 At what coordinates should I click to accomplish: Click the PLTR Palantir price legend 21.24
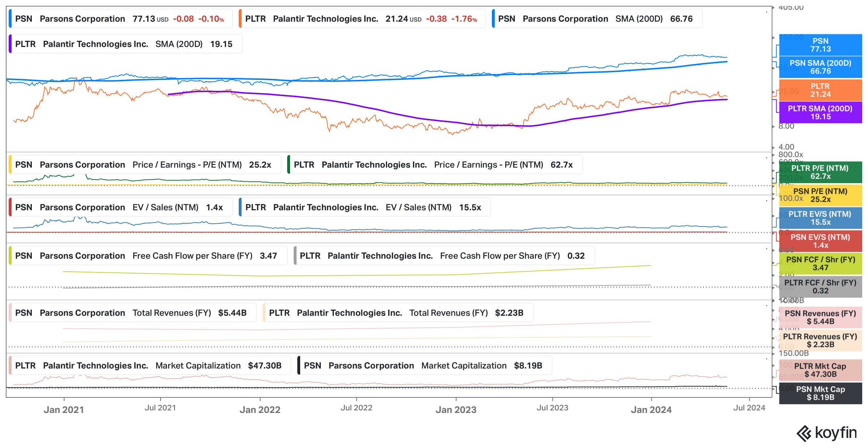362,19
